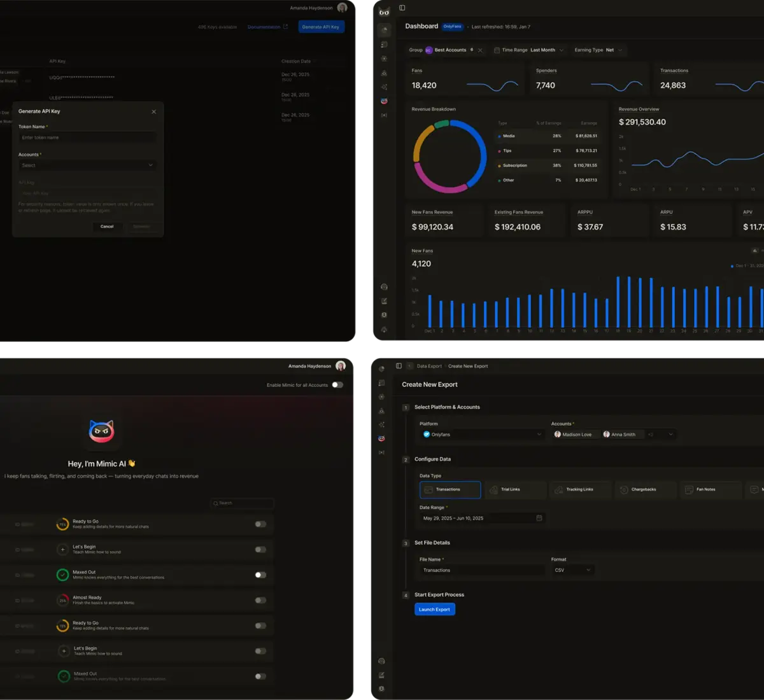Click the Date Range field May 29, 2025
Viewport: 764px width, 700px height.
tap(482, 518)
